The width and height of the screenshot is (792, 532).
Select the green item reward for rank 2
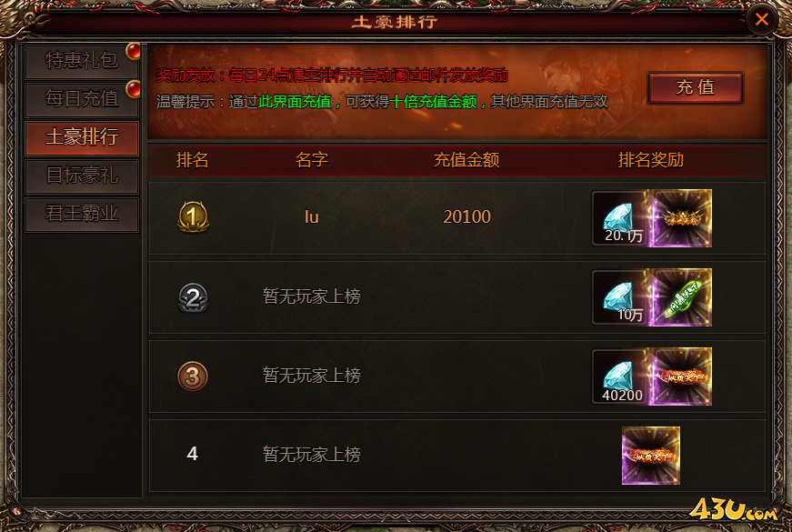click(682, 297)
